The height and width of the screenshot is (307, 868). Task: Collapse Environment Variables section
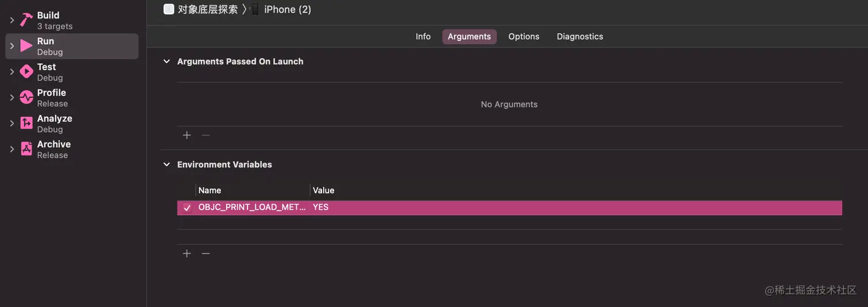[166, 164]
